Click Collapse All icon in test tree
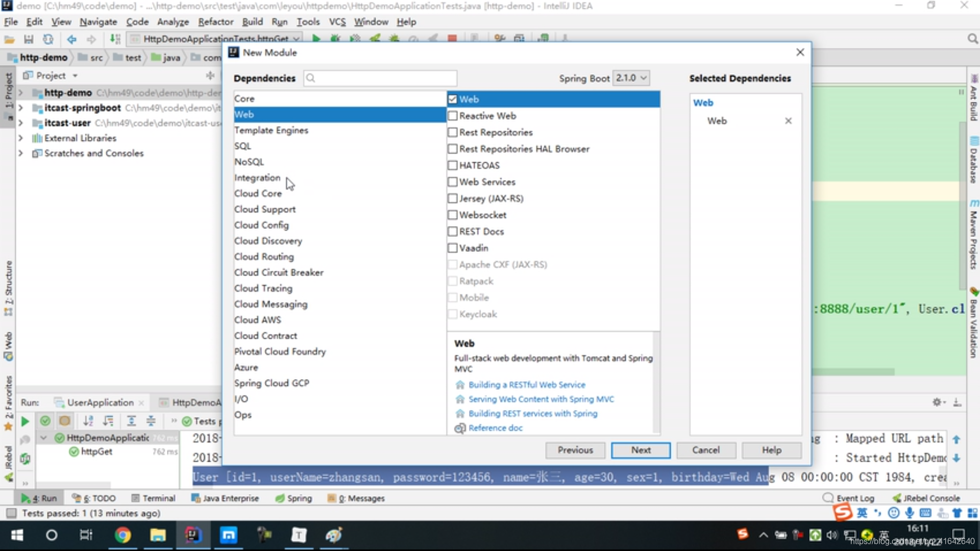This screenshot has height=551, width=980. coord(151,421)
